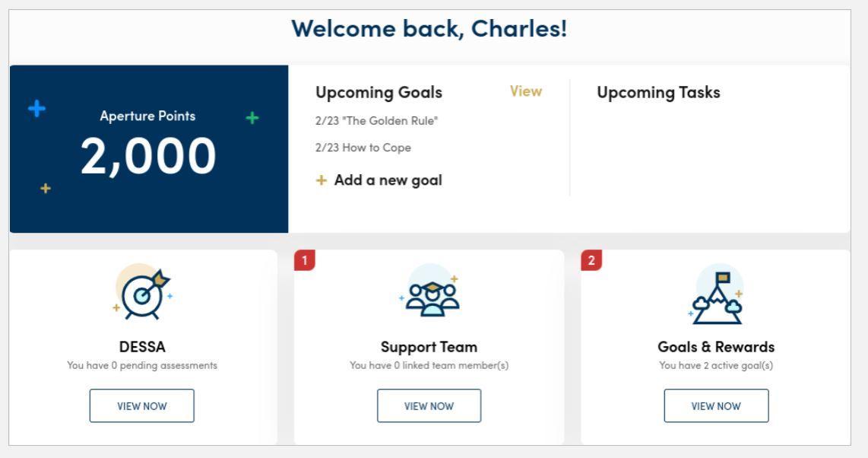The width and height of the screenshot is (868, 458).
Task: Click the plus icon beside Add a new goal
Action: pyautogui.click(x=322, y=181)
